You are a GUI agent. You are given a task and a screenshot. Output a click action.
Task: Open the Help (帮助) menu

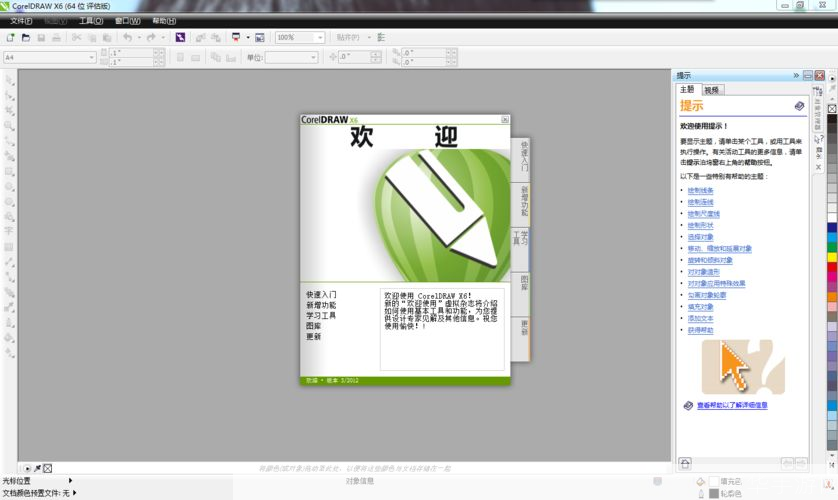164,21
